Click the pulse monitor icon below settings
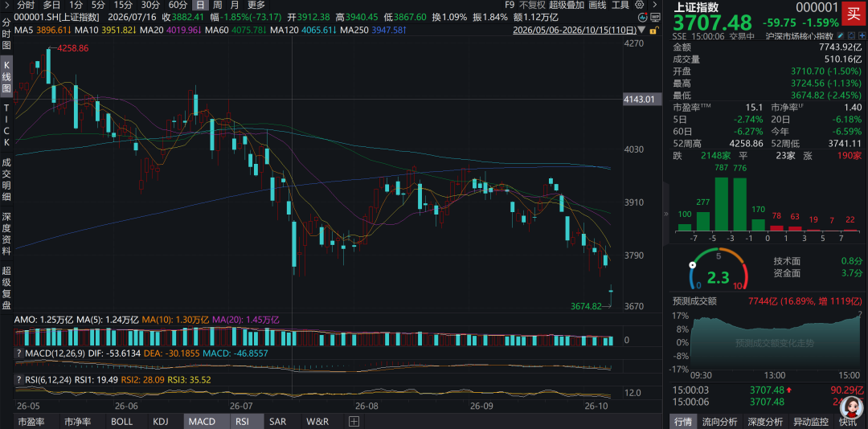Screen dimensions: 868x429 point(643,17)
